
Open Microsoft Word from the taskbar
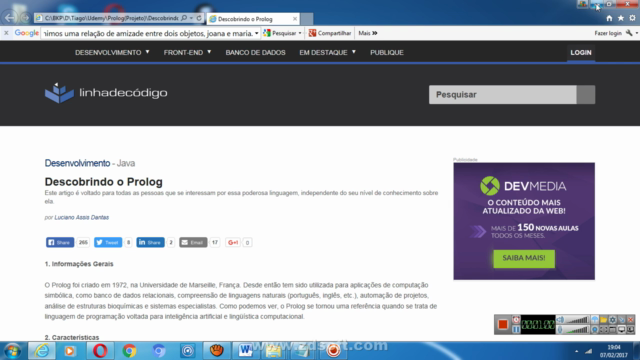pos(245,351)
